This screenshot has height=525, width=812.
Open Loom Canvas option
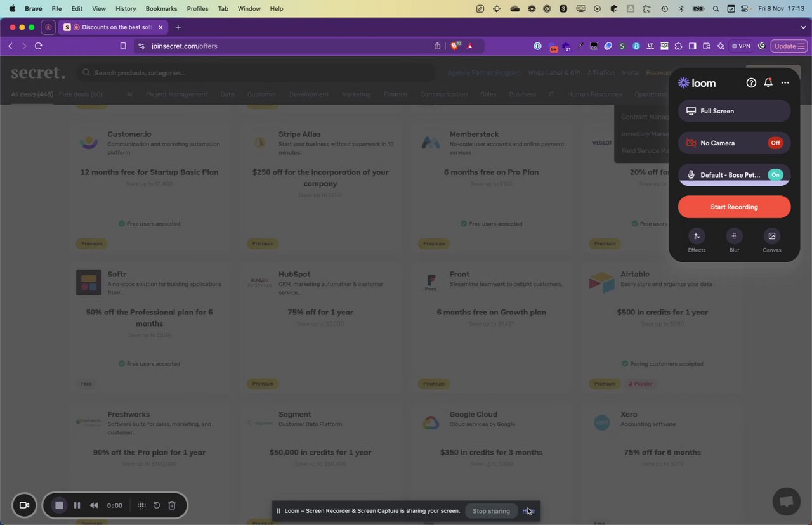772,241
